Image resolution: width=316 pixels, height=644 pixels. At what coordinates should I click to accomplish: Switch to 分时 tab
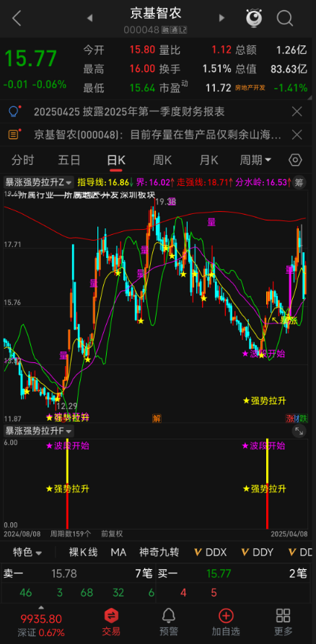(x=23, y=160)
